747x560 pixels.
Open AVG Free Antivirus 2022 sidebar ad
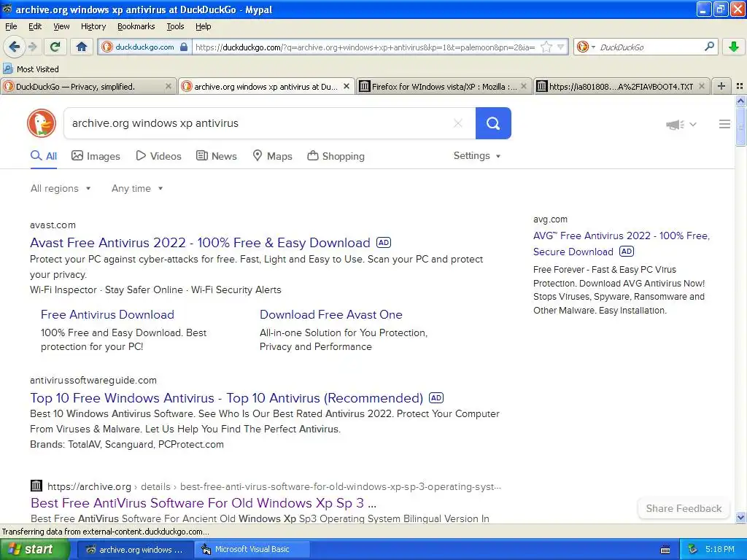pos(622,244)
